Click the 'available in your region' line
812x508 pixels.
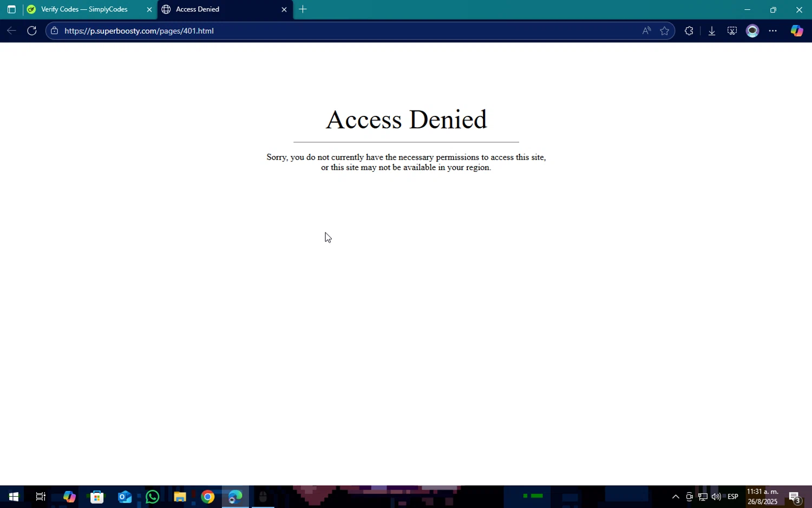pyautogui.click(x=406, y=167)
